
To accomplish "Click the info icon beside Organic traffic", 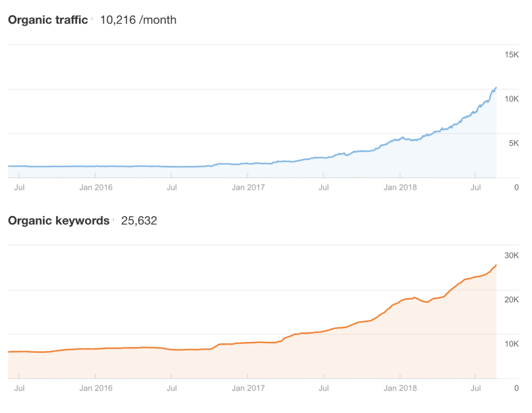I will 92,19.
